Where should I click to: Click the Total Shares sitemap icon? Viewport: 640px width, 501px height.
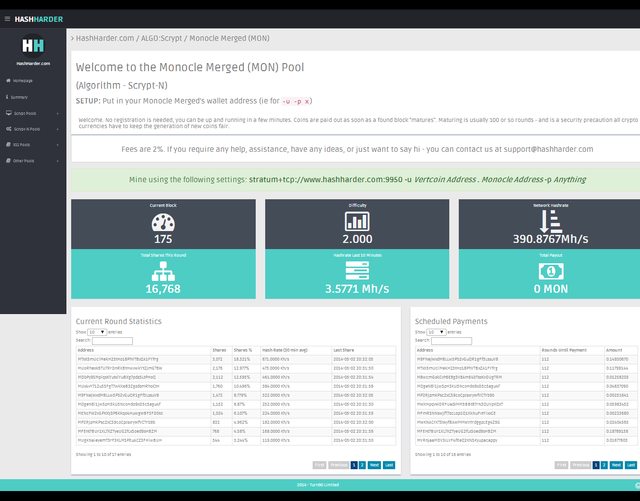(163, 271)
